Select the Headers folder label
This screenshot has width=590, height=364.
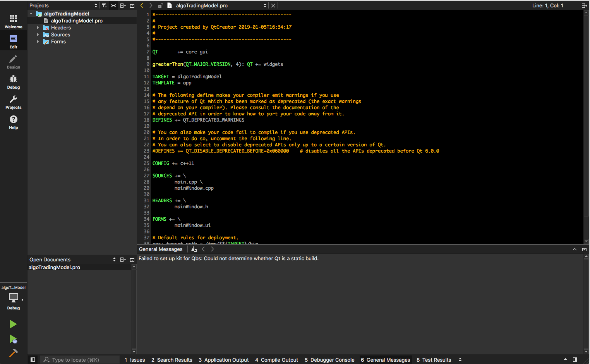pyautogui.click(x=61, y=27)
